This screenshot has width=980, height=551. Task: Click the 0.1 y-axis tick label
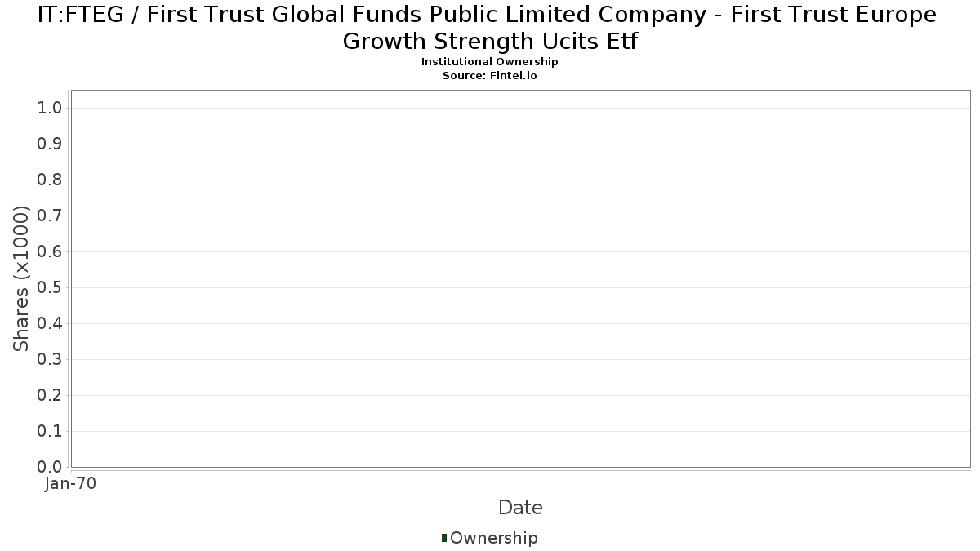pyautogui.click(x=51, y=432)
